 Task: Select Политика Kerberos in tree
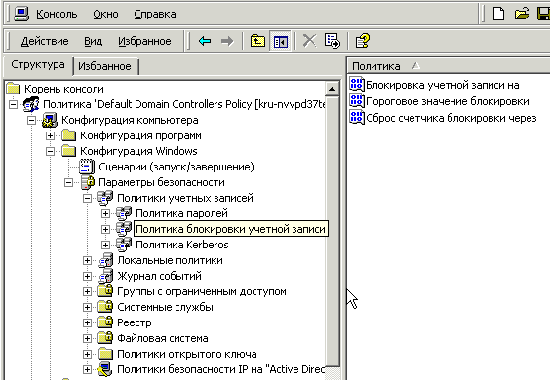tap(182, 245)
